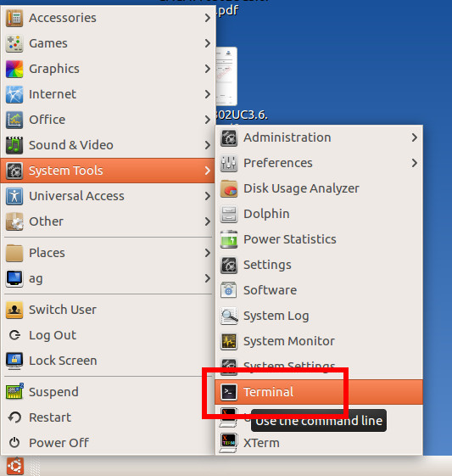The height and width of the screenshot is (476, 452).
Task: Open Software from System Tools menu
Action: coord(319,290)
